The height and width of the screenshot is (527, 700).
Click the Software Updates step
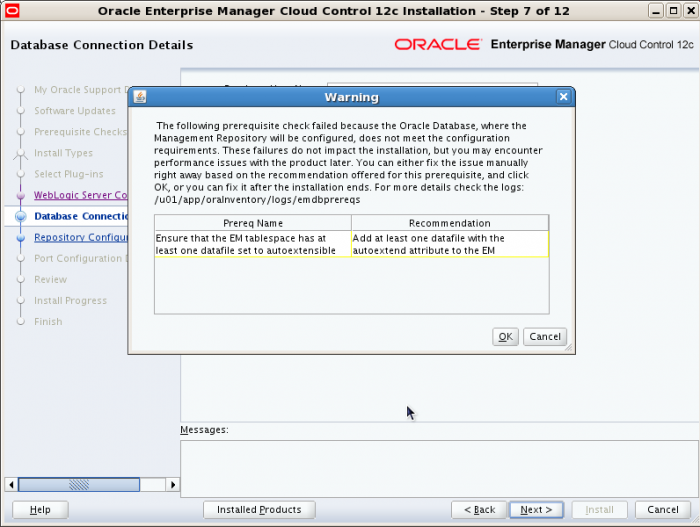(75, 111)
